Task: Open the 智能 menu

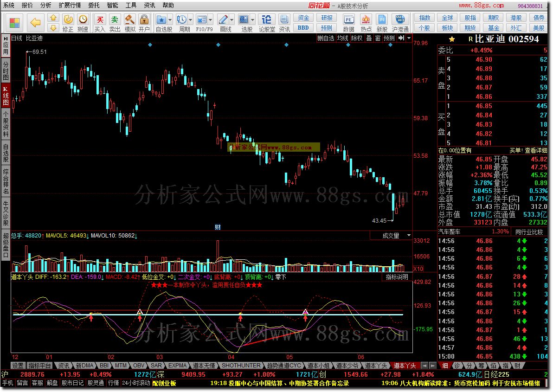Action: tap(113, 5)
